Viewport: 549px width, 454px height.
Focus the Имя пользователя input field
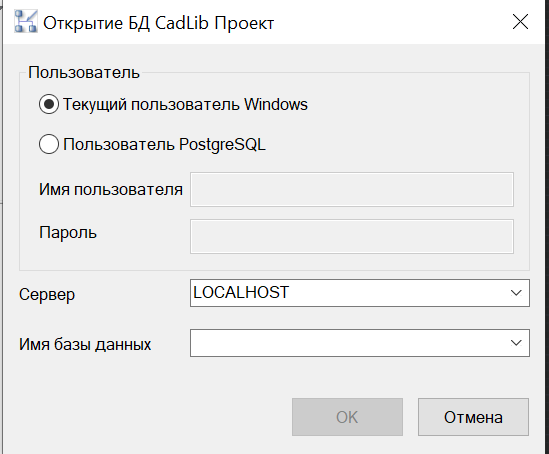[x=352, y=189]
